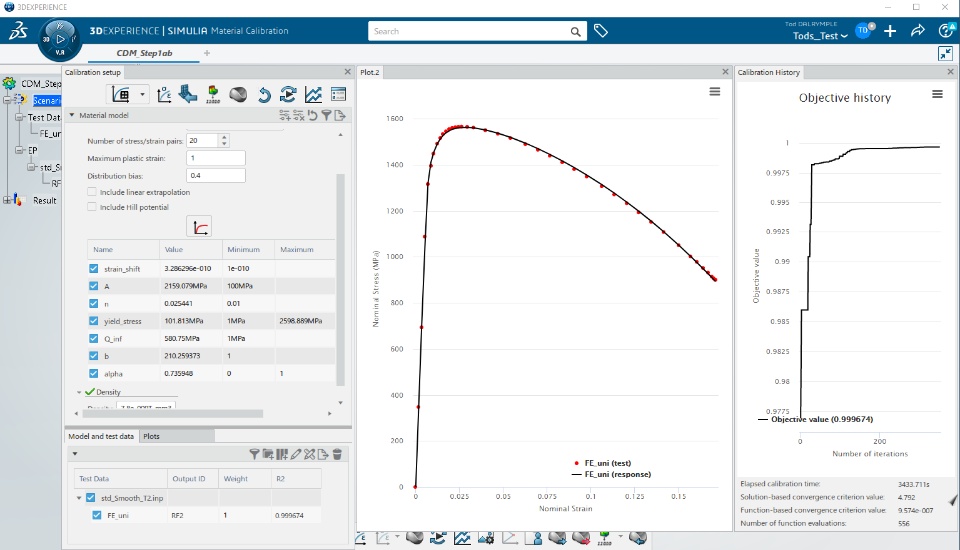Click the share arrow icon in top bar
The image size is (960, 550).
point(917,31)
